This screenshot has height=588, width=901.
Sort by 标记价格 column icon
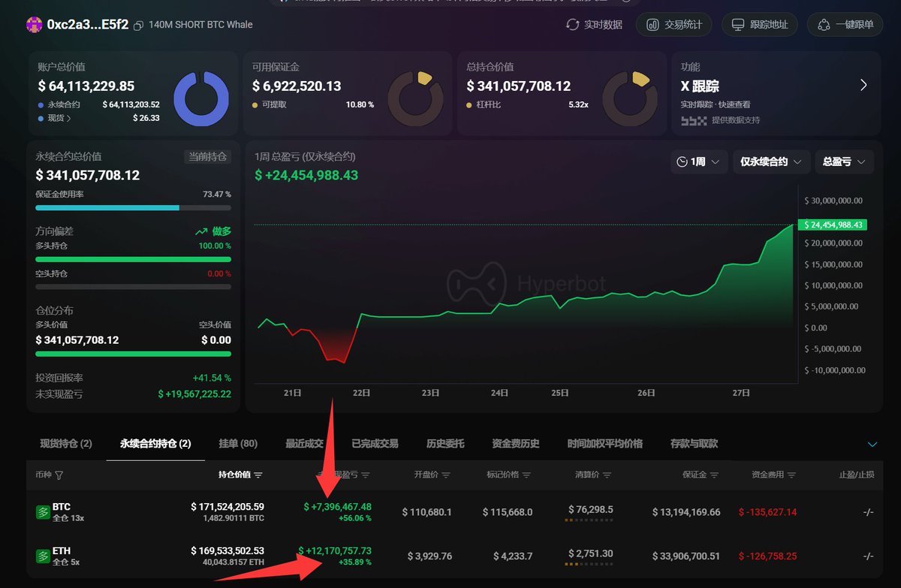click(527, 475)
